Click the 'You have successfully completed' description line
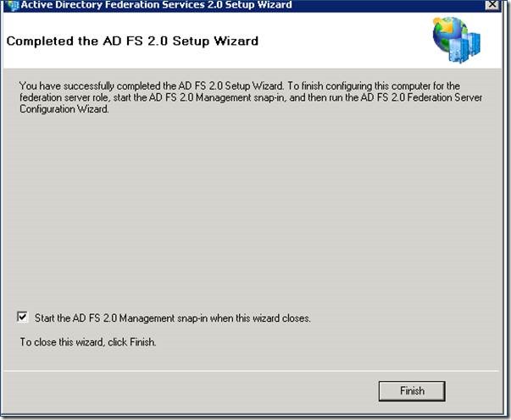The height and width of the screenshot is (420, 511). click(240, 86)
